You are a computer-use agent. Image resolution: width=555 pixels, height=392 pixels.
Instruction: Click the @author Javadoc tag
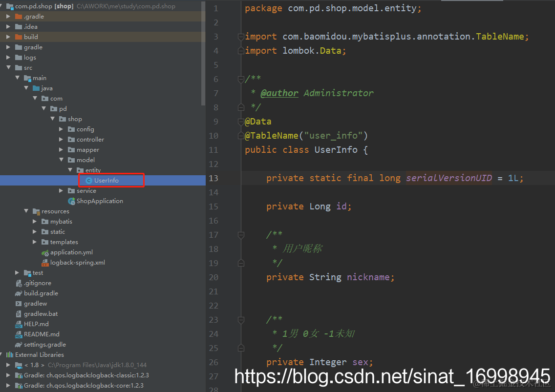[x=279, y=93]
